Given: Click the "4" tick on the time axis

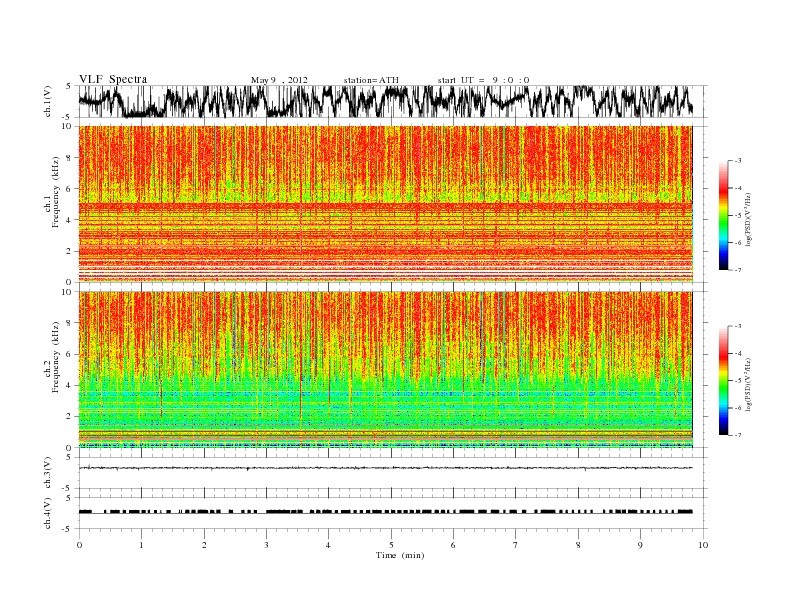Looking at the screenshot, I should (329, 545).
